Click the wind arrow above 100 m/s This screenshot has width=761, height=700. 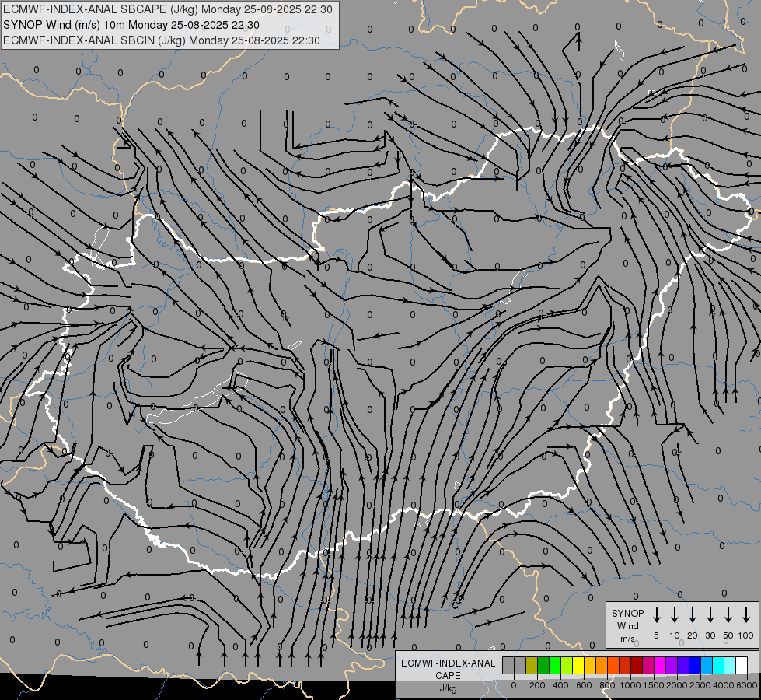click(746, 615)
